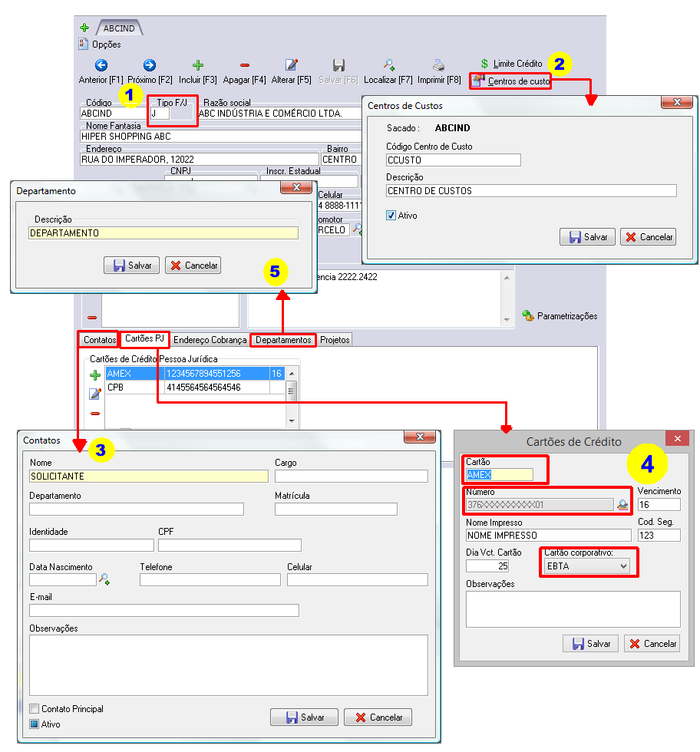The height and width of the screenshot is (752, 700).
Task: Click the Nome Fantasia field HIPER SHOPPING ABC
Action: point(221,137)
